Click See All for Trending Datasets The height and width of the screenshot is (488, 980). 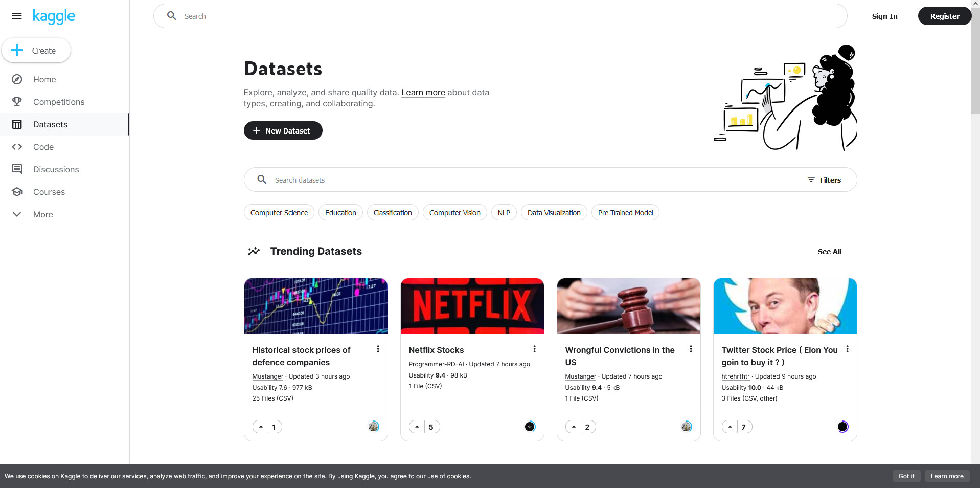click(829, 251)
